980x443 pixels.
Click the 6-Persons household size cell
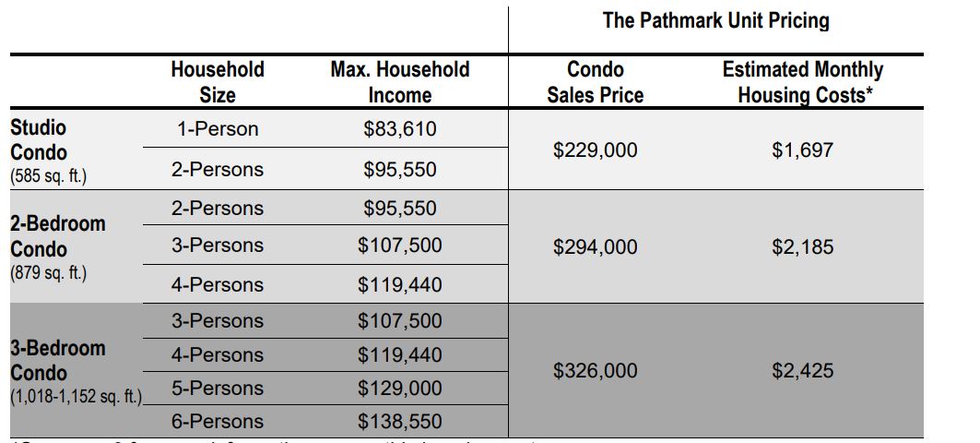[217, 422]
